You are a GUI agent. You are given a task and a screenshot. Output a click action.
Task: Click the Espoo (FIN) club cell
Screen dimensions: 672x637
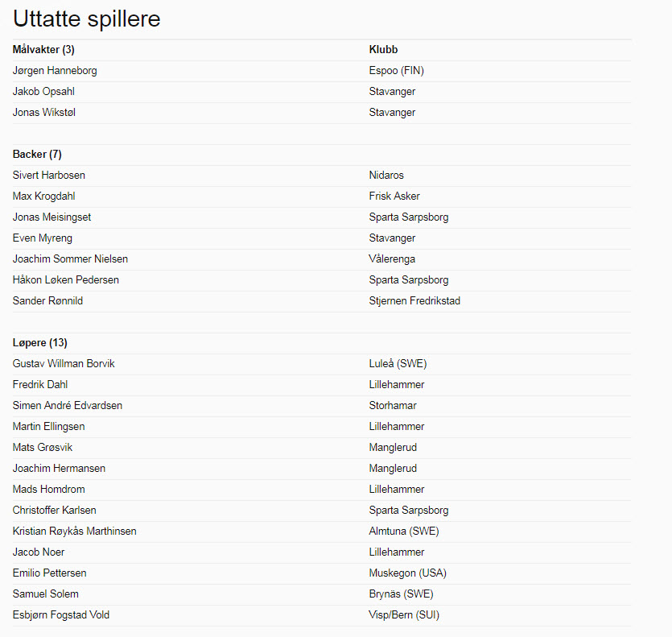(x=396, y=71)
